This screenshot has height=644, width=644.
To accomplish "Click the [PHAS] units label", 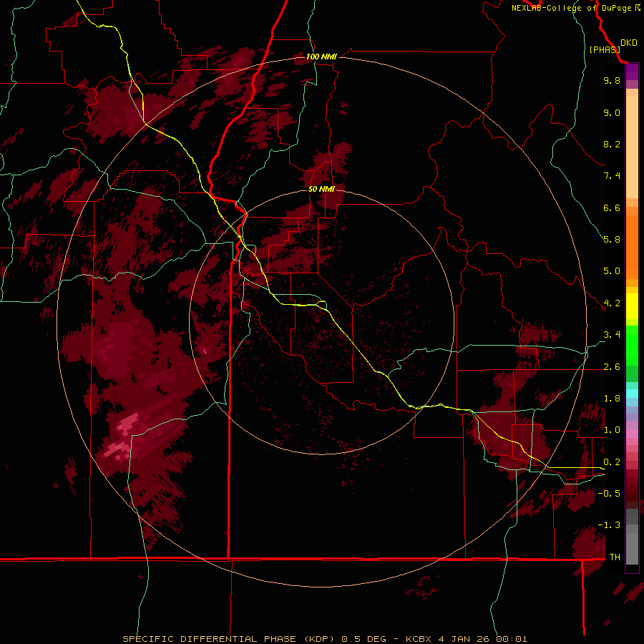I will pos(605,50).
